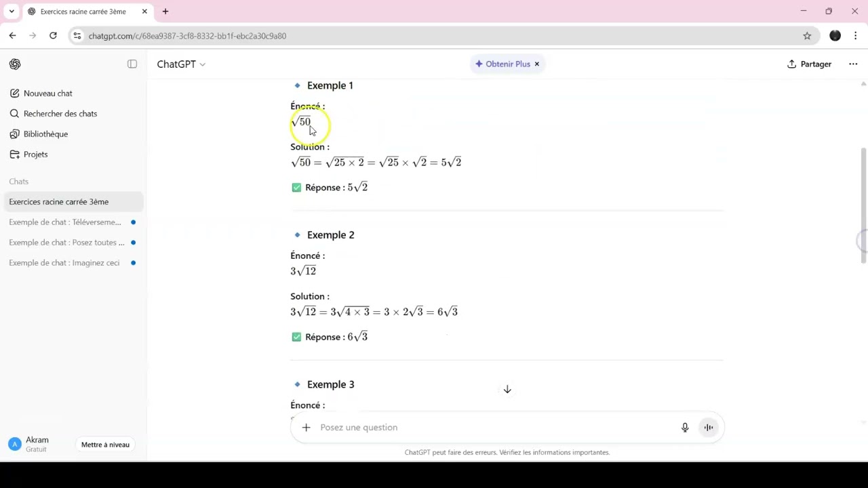Click the share upload icon beside Partager
868x488 pixels.
(x=791, y=64)
